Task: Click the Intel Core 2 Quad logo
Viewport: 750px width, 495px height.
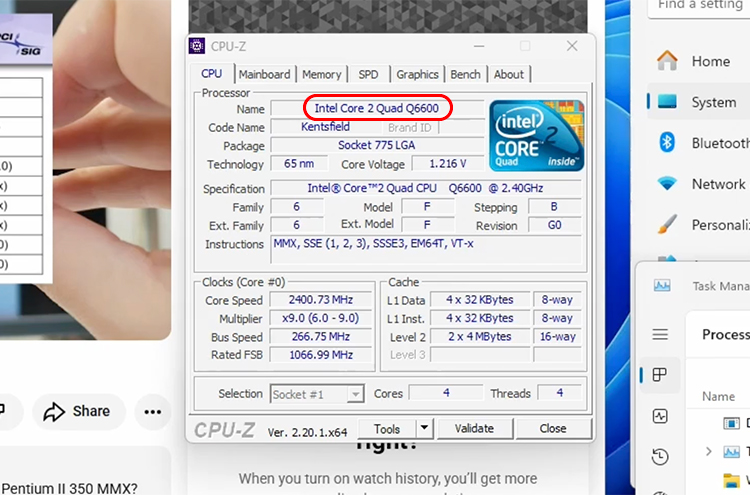Action: tap(536, 136)
